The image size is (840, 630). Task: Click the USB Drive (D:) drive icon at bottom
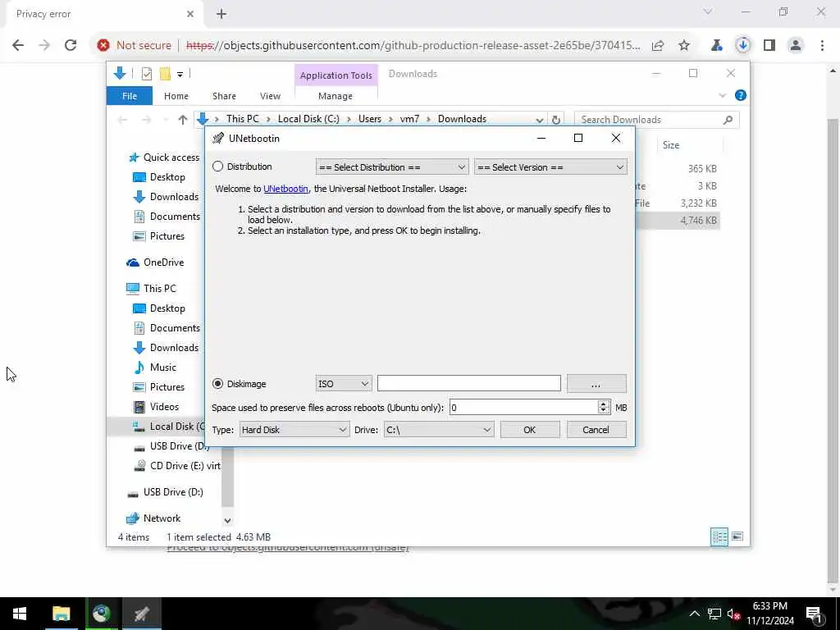(x=133, y=492)
